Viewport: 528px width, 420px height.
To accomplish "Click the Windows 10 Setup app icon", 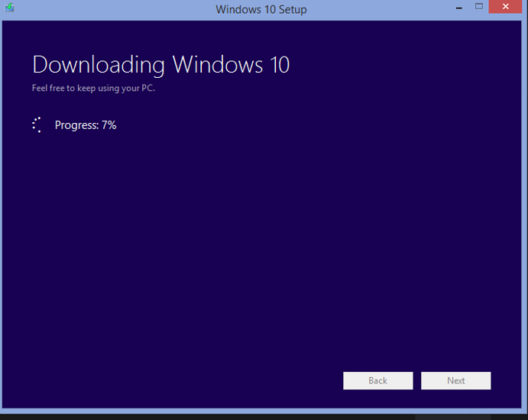I will point(9,7).
